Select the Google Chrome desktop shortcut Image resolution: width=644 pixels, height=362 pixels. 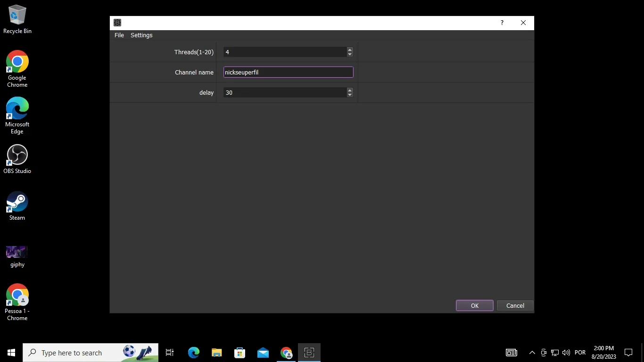[17, 69]
